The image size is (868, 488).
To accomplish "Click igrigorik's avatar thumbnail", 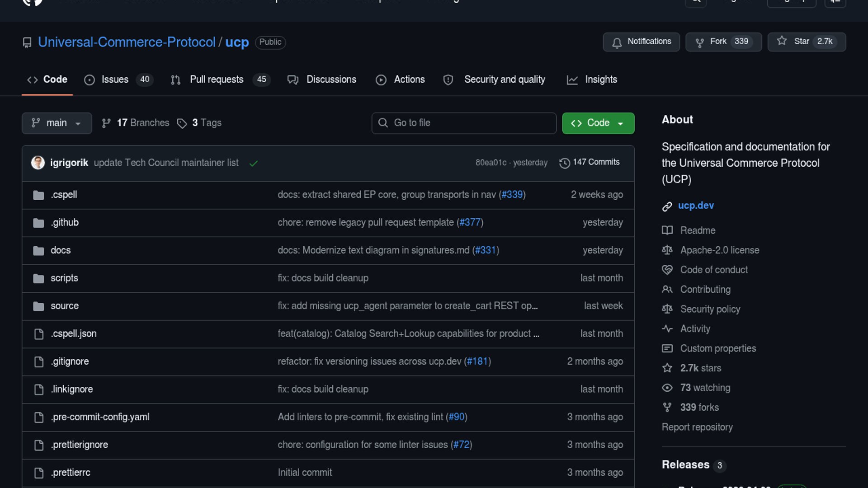I will pos(38,163).
